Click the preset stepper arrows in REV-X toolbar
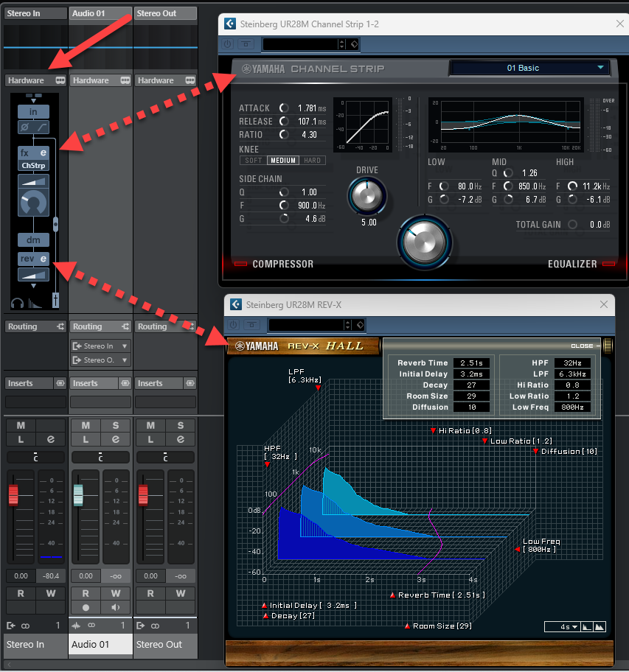 (348, 325)
